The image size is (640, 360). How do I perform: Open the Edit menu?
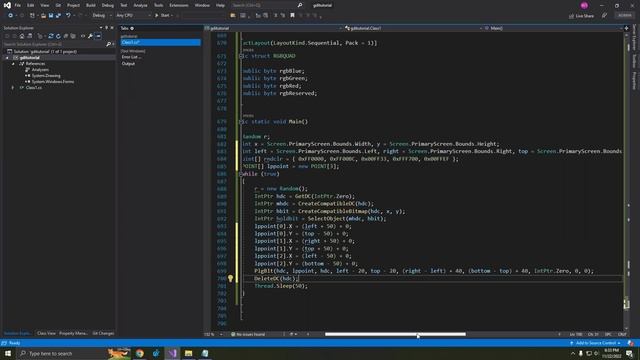click(31, 5)
